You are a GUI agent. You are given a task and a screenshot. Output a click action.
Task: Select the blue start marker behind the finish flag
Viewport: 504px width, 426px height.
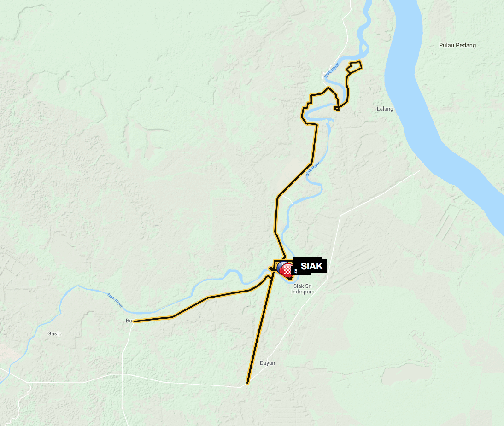(280, 267)
